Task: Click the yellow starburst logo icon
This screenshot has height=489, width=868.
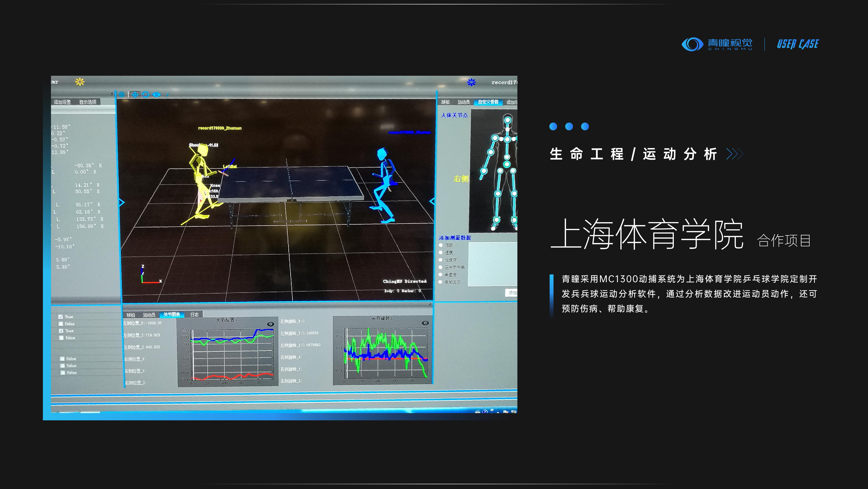Action: pos(80,82)
